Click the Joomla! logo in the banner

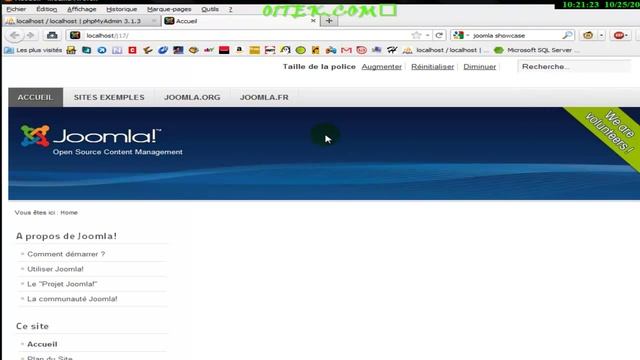[x=101, y=140]
